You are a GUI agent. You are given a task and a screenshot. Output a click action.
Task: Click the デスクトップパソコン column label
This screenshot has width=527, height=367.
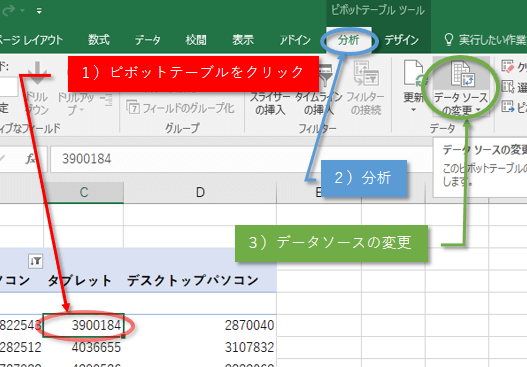[193, 280]
